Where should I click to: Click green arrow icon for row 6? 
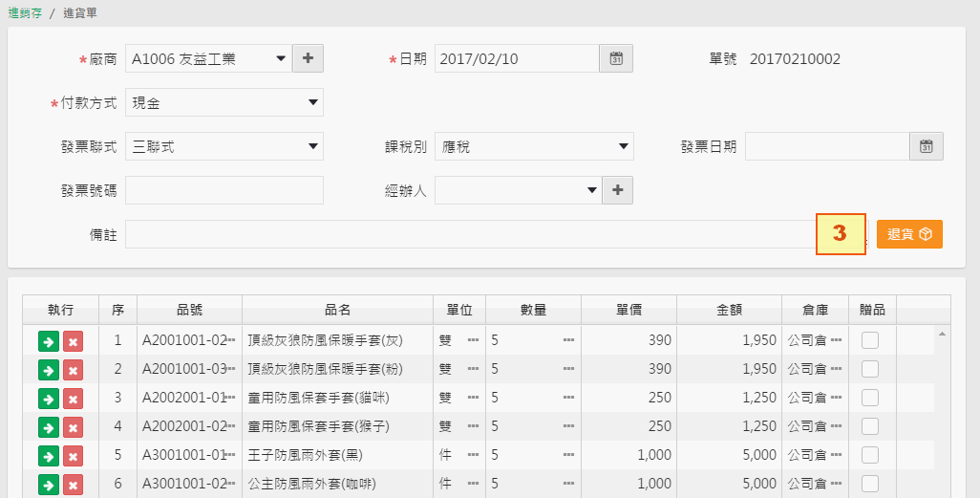point(48,485)
